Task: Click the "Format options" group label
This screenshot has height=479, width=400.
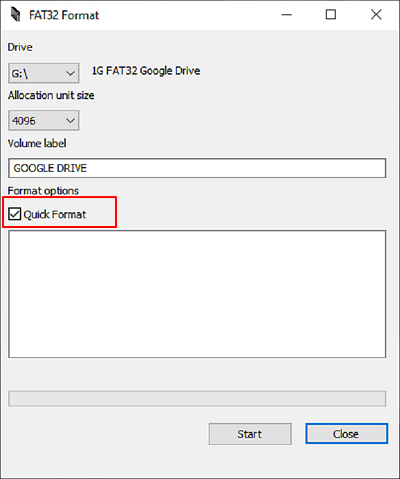Action: (43, 191)
